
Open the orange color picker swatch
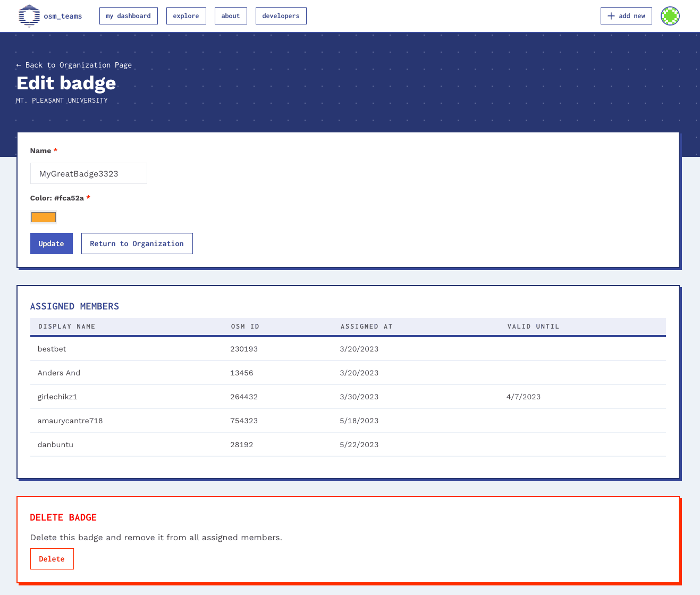coord(44,217)
